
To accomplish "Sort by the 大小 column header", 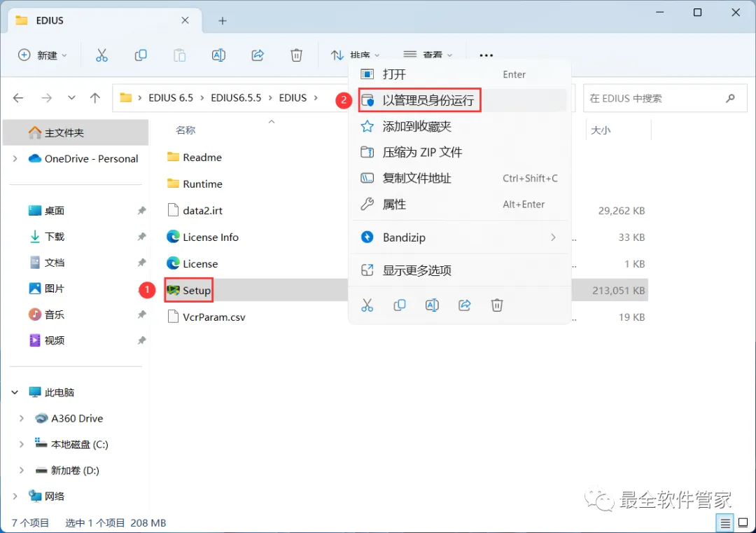I will [x=601, y=130].
